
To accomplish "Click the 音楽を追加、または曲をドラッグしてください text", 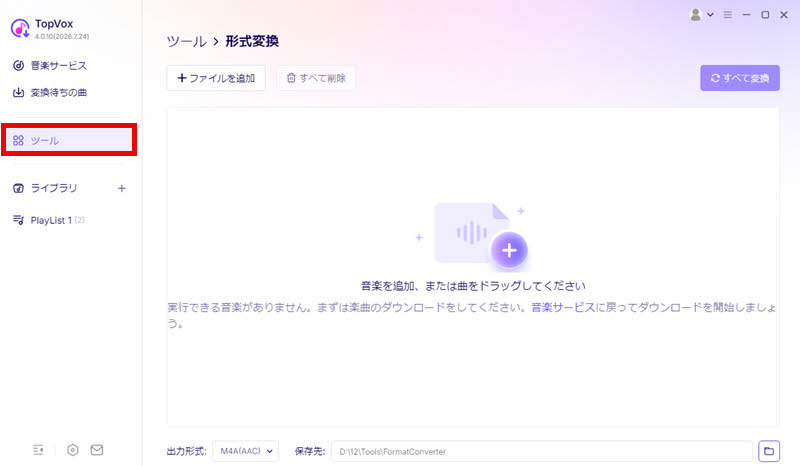I will [x=473, y=286].
